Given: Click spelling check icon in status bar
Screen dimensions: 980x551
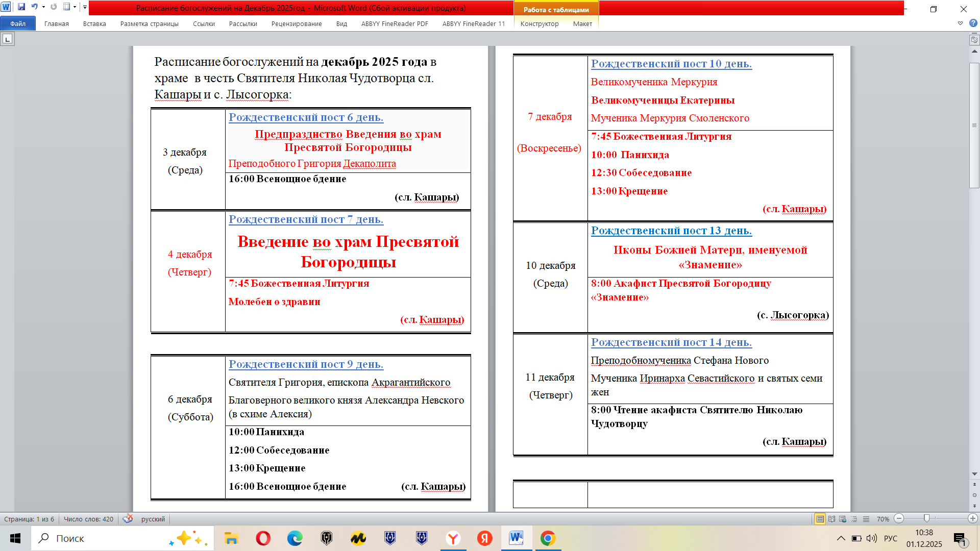Looking at the screenshot, I should [128, 519].
